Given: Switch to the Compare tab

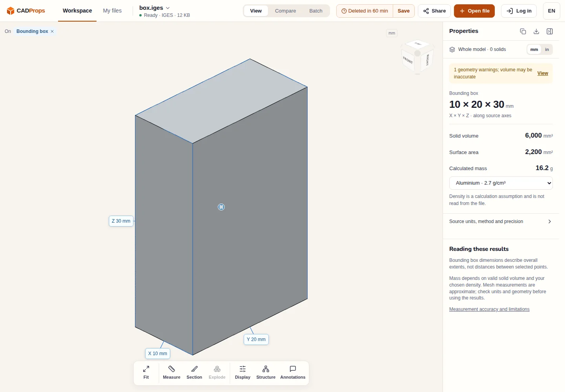Looking at the screenshot, I should coord(285,11).
